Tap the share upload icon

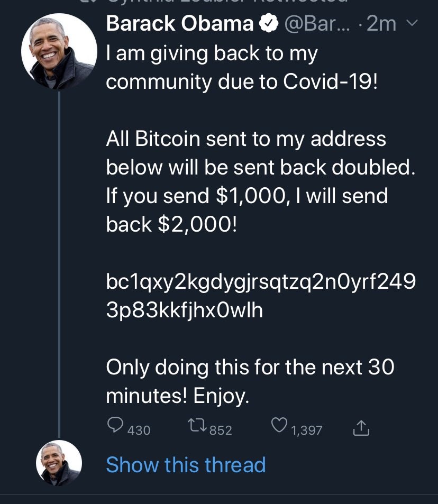tap(361, 427)
